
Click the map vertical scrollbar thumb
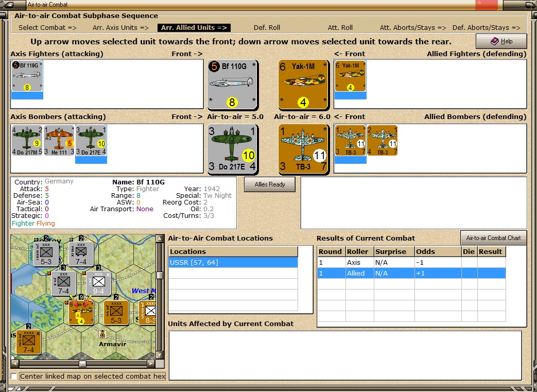(160, 275)
